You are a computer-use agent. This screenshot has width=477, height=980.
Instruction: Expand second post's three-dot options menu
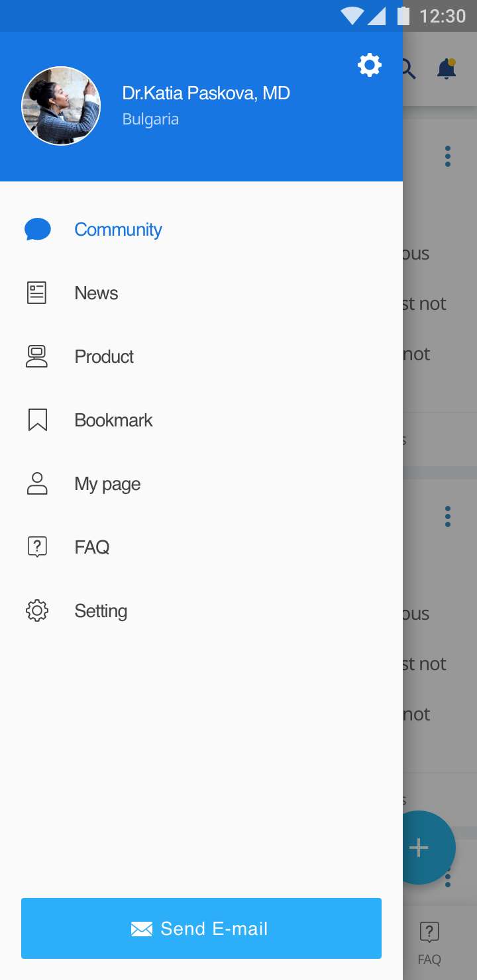click(x=448, y=516)
